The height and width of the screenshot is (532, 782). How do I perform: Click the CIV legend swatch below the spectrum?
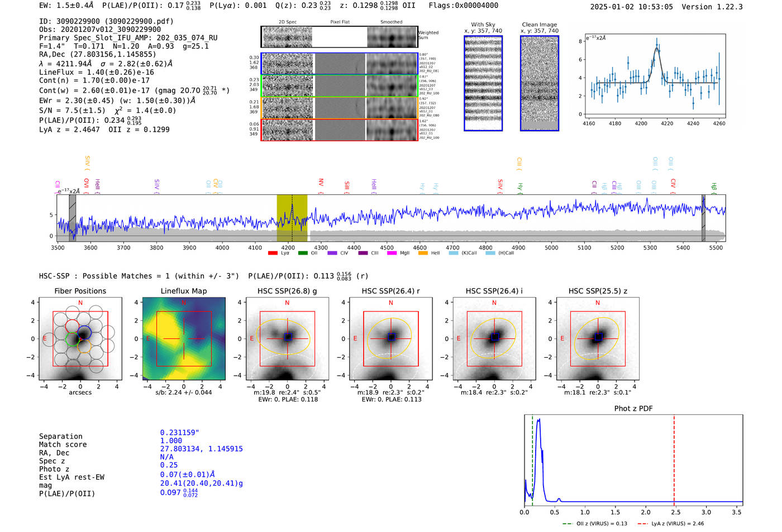click(x=332, y=253)
